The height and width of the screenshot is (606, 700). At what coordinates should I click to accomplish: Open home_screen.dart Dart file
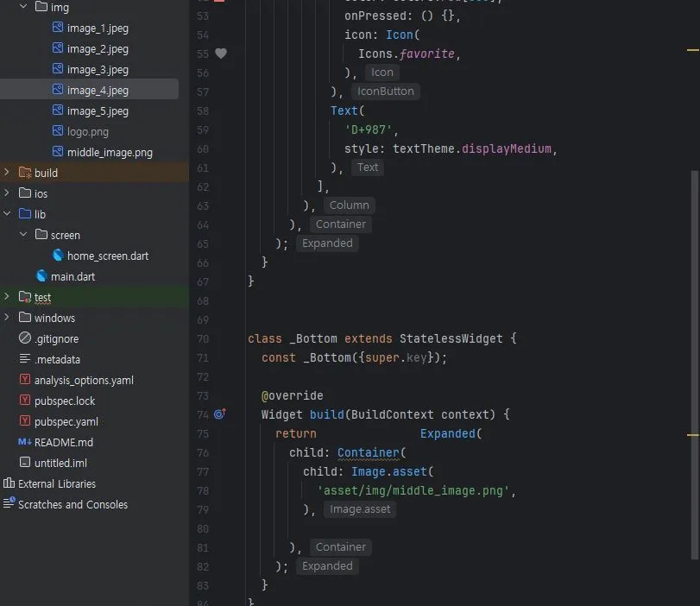coord(107,256)
